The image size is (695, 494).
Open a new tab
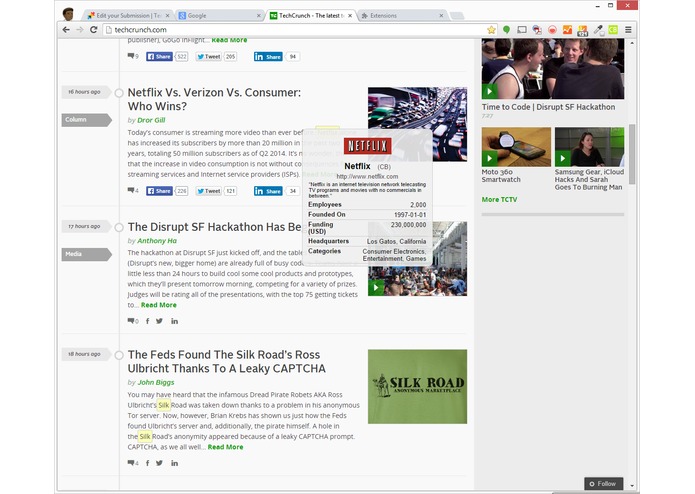(457, 16)
